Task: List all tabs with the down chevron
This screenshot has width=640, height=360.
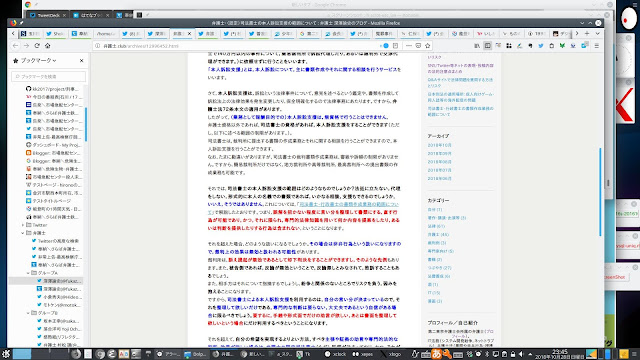Action: [598, 33]
